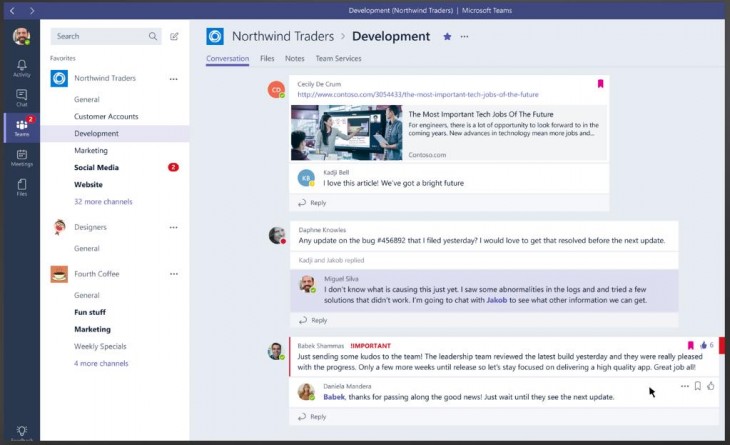Open the tech jobs article thumbnail
Image resolution: width=730 pixels, height=445 pixels.
pos(346,133)
